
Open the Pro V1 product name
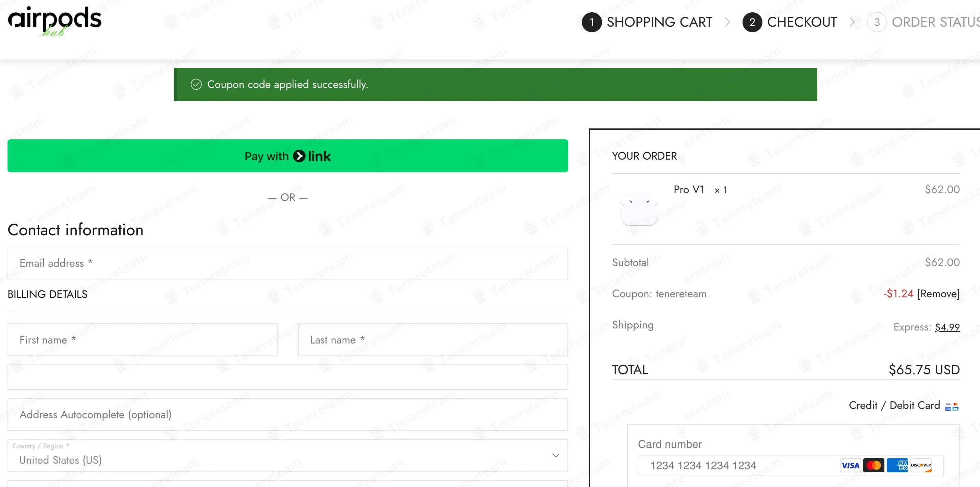tap(689, 190)
